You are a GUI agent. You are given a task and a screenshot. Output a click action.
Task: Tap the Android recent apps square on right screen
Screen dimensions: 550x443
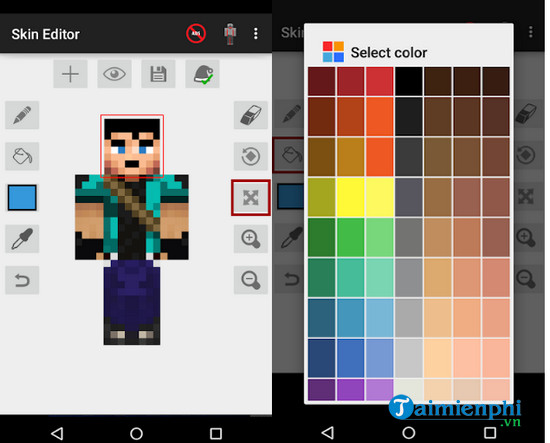(x=490, y=432)
